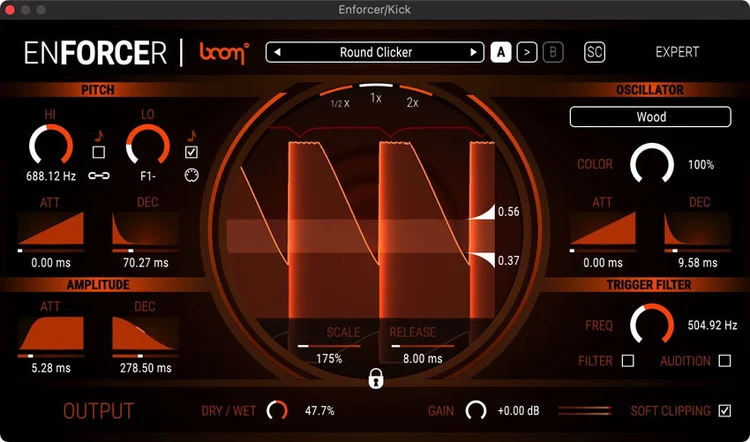
Task: Select the 2x zoom setting
Action: pos(412,102)
